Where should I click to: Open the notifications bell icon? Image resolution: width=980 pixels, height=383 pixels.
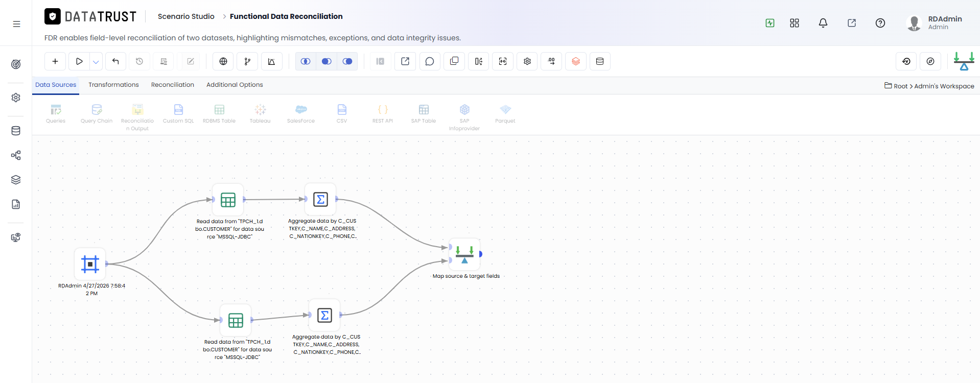click(823, 23)
